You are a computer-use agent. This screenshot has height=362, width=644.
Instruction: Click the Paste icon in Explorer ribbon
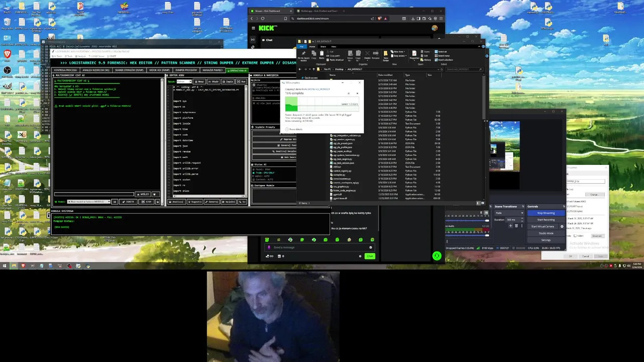pyautogui.click(x=322, y=55)
